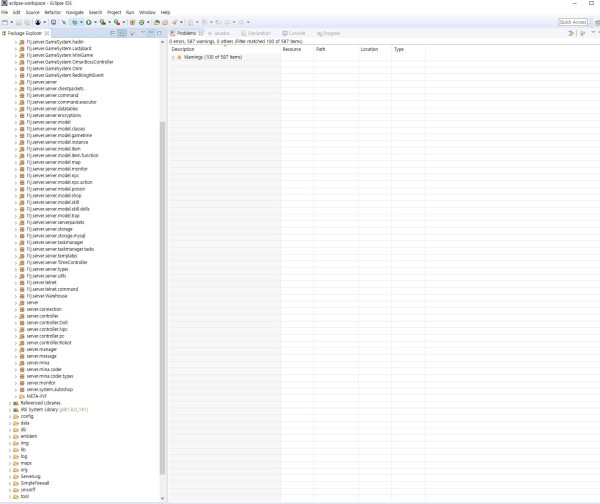Image resolution: width=600 pixels, height=504 pixels.
Task: Switch to the Console tab
Action: [x=294, y=33]
